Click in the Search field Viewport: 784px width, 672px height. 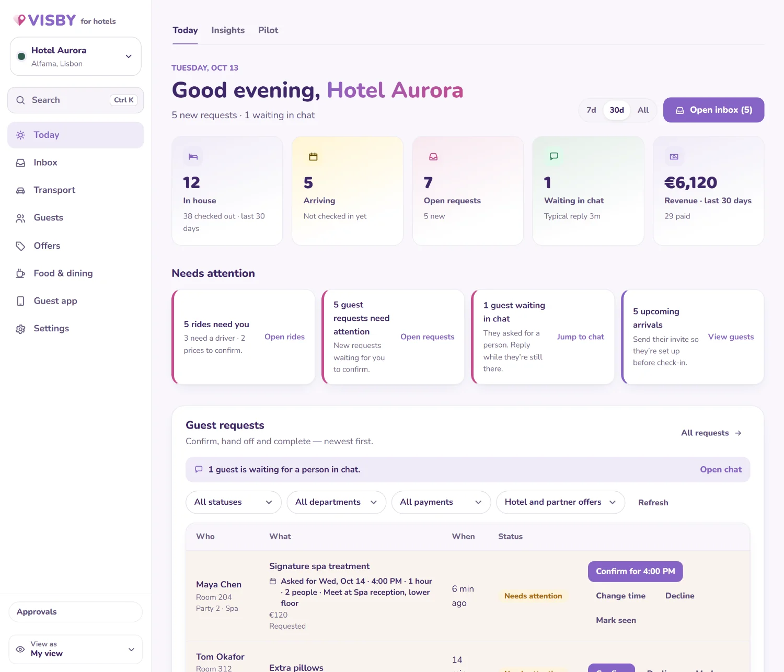pyautogui.click(x=76, y=100)
